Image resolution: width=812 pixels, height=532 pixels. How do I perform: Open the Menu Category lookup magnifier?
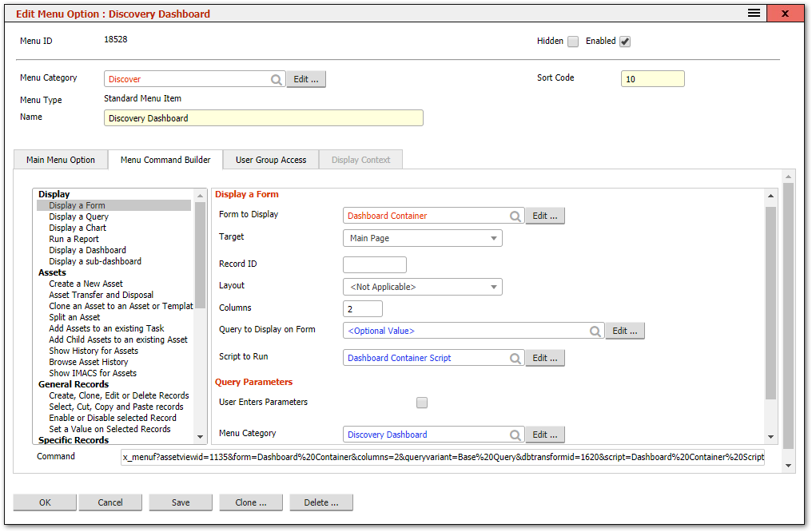pos(276,78)
